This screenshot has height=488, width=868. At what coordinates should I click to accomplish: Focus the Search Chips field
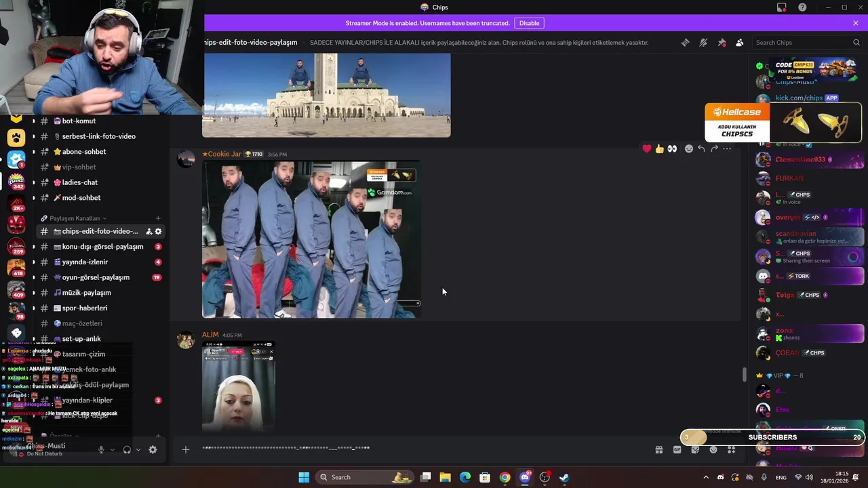pyautogui.click(x=807, y=43)
